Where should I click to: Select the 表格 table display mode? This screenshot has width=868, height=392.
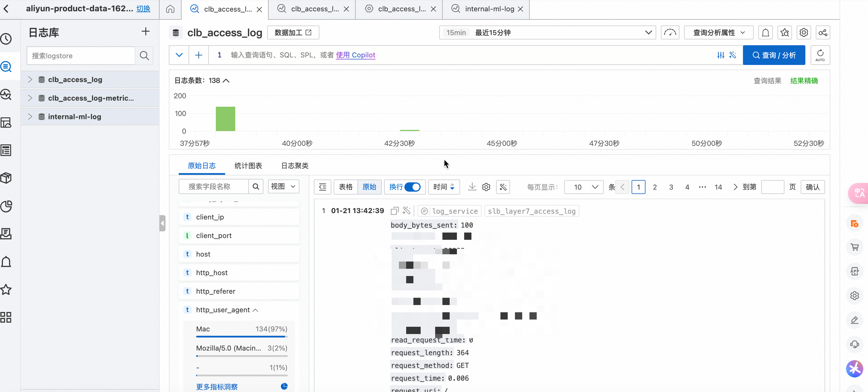coord(346,187)
